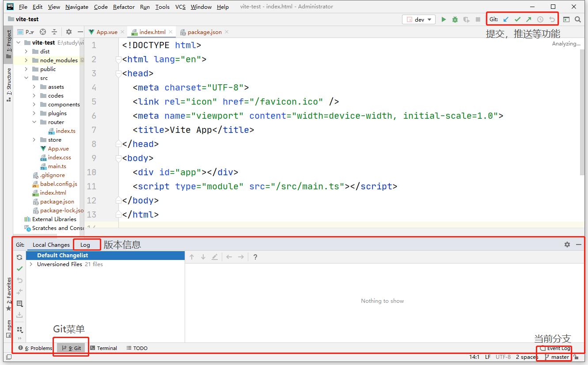588x365 pixels.
Task: Expand Unversioned Files changelist node
Action: 31,264
